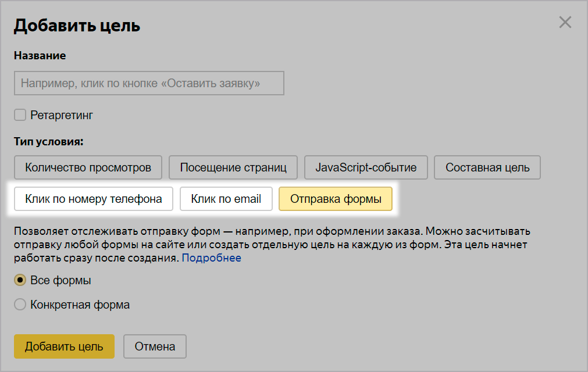Choose Посещение страниц condition type

(233, 167)
